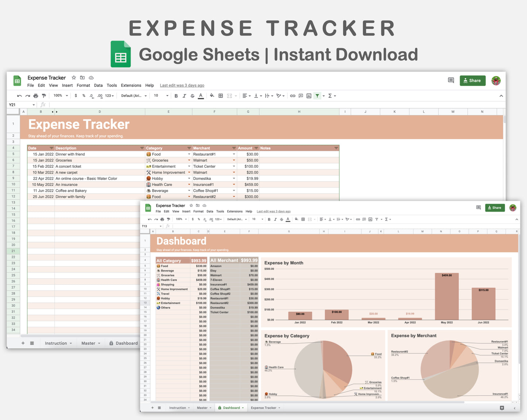Insert a link

pyautogui.click(x=292, y=96)
